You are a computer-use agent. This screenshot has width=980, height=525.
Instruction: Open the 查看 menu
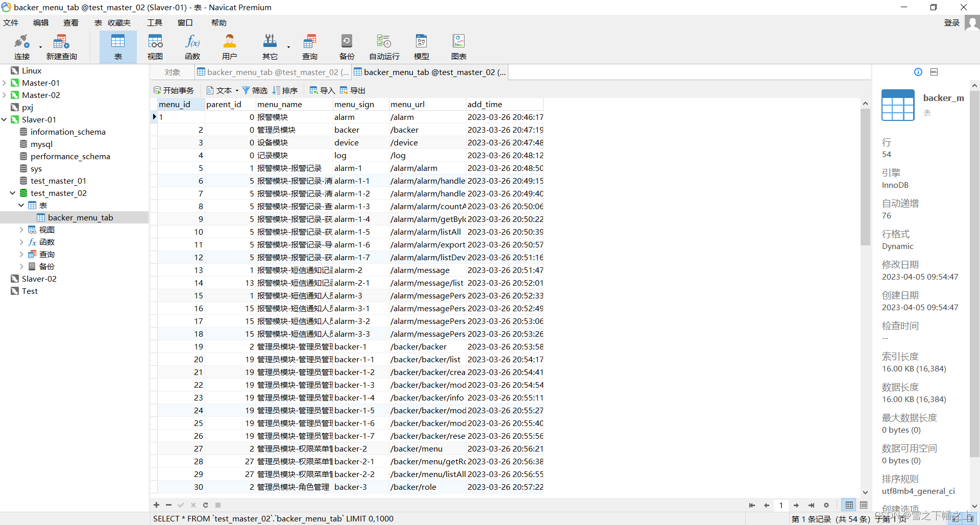tap(71, 23)
